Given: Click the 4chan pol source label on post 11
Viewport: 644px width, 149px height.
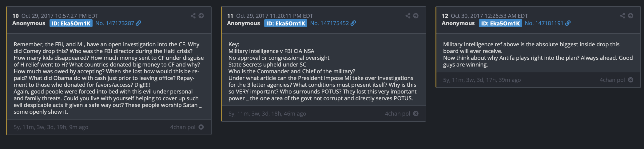Looking at the screenshot, I should 397,114.
